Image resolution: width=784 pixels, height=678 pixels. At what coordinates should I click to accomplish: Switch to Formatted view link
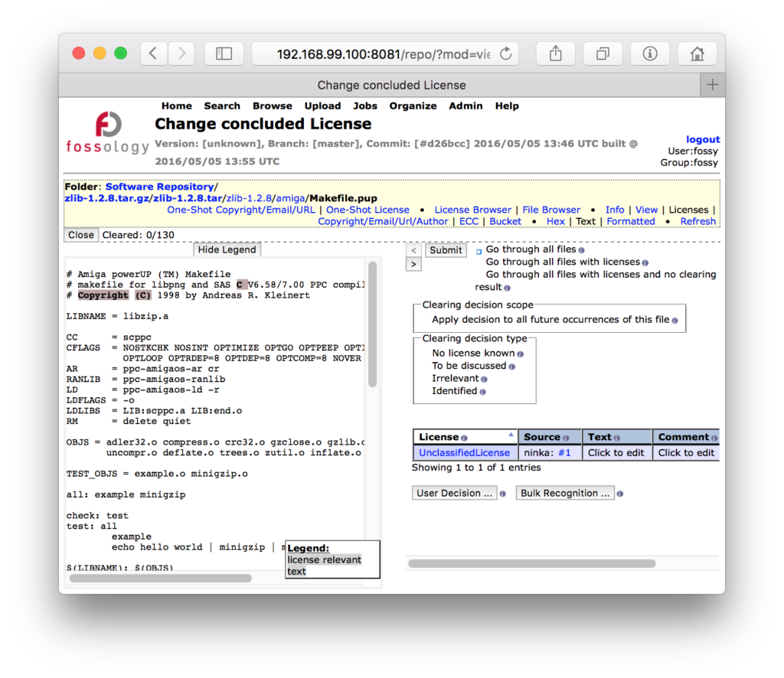631,221
